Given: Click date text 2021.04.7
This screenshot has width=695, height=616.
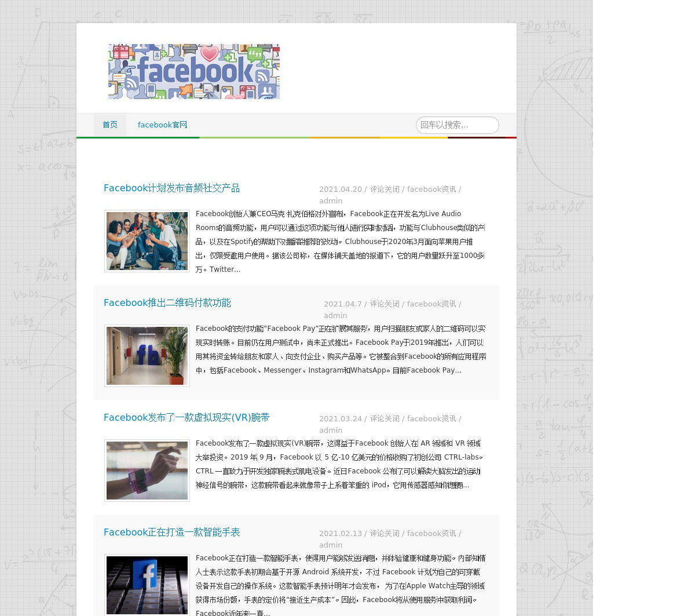Looking at the screenshot, I should pyautogui.click(x=343, y=304).
